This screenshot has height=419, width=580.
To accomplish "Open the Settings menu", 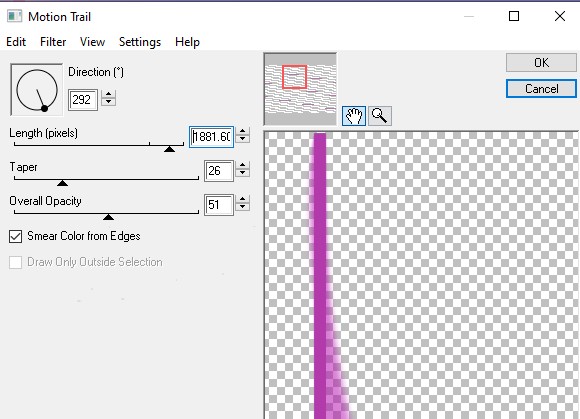I will tap(140, 42).
